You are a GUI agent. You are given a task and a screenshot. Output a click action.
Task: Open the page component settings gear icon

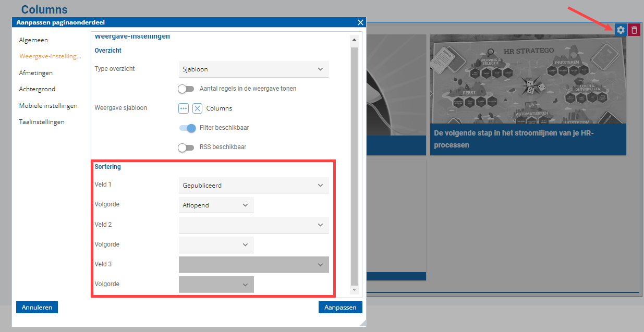pos(621,30)
